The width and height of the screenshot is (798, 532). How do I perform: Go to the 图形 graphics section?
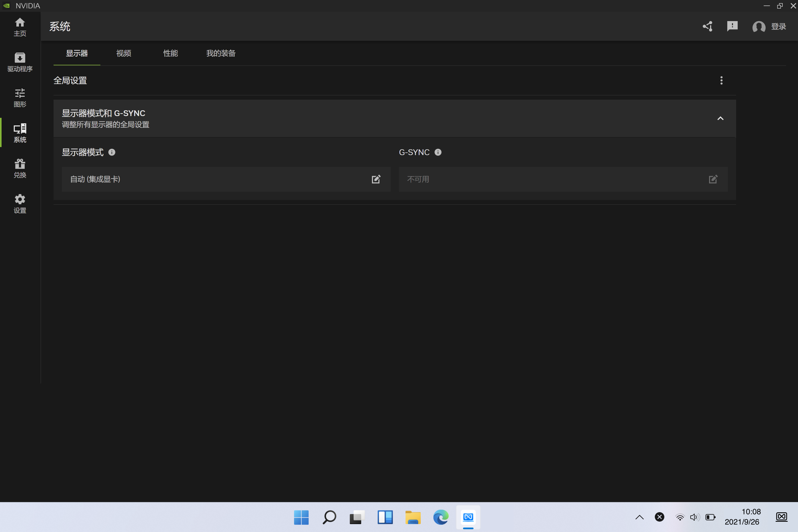point(20,98)
